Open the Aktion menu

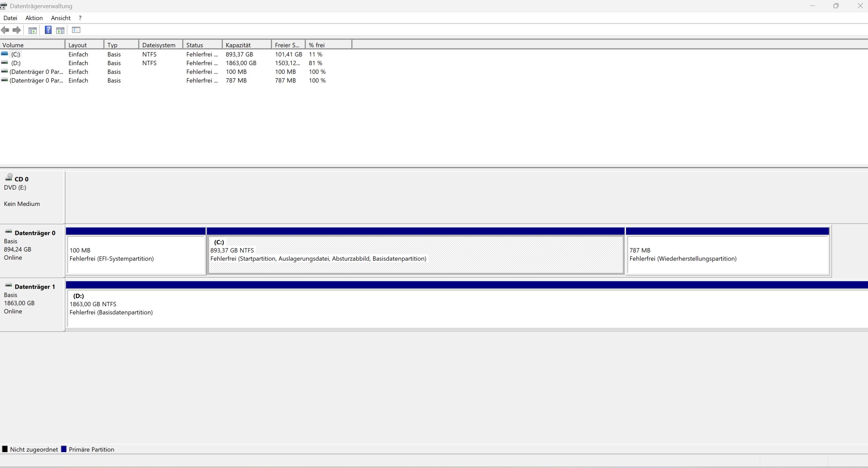pyautogui.click(x=34, y=18)
